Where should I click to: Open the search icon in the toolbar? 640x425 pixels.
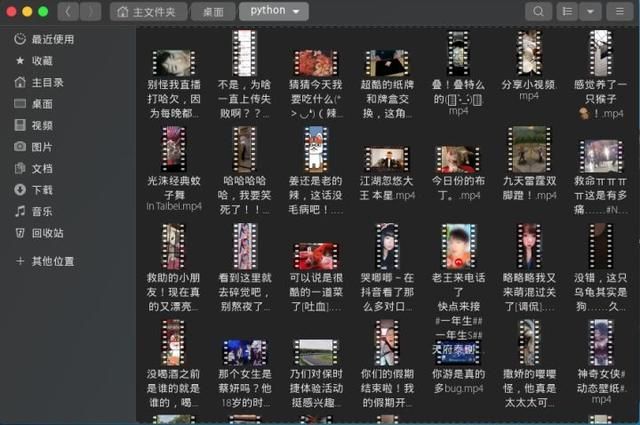click(538, 11)
